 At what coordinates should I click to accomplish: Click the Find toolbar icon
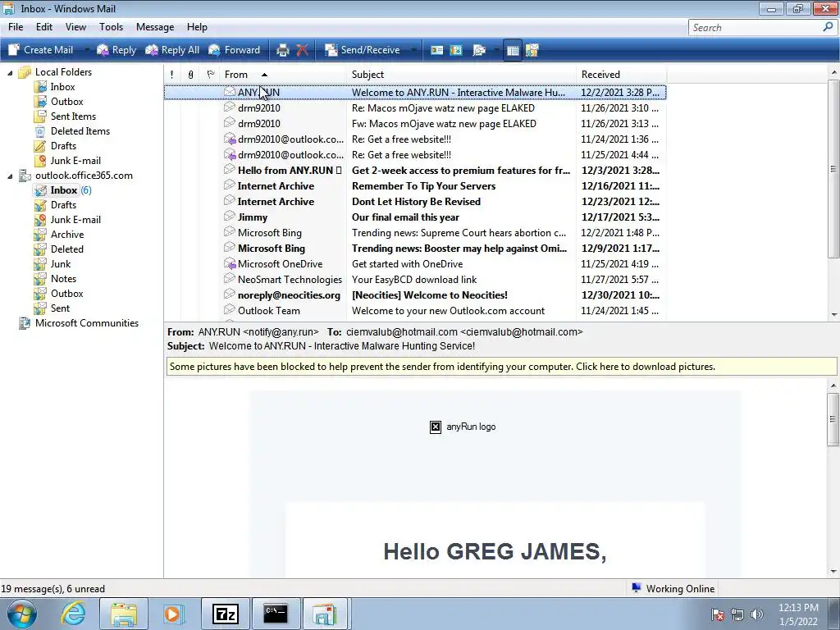click(x=479, y=50)
